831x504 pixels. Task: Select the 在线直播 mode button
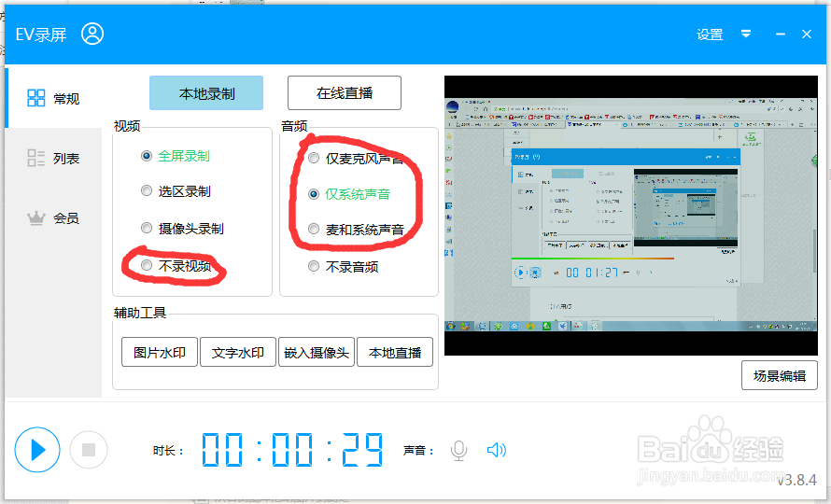tap(345, 92)
